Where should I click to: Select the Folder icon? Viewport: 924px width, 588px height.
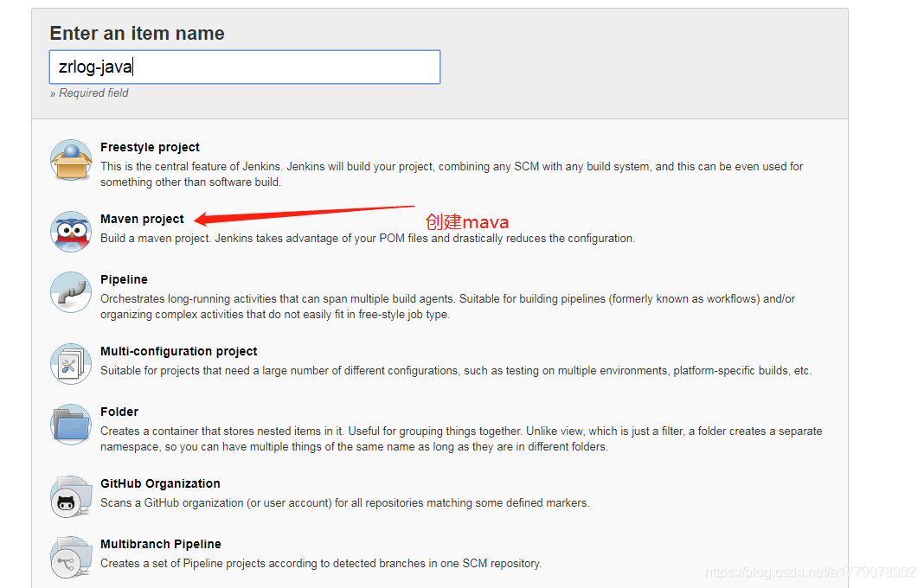(x=71, y=425)
